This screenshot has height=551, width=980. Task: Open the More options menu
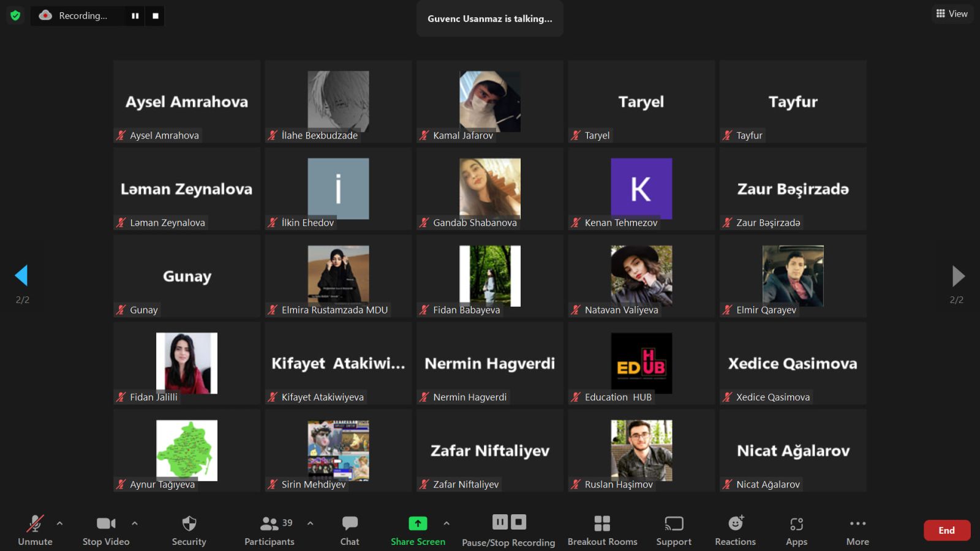858,524
